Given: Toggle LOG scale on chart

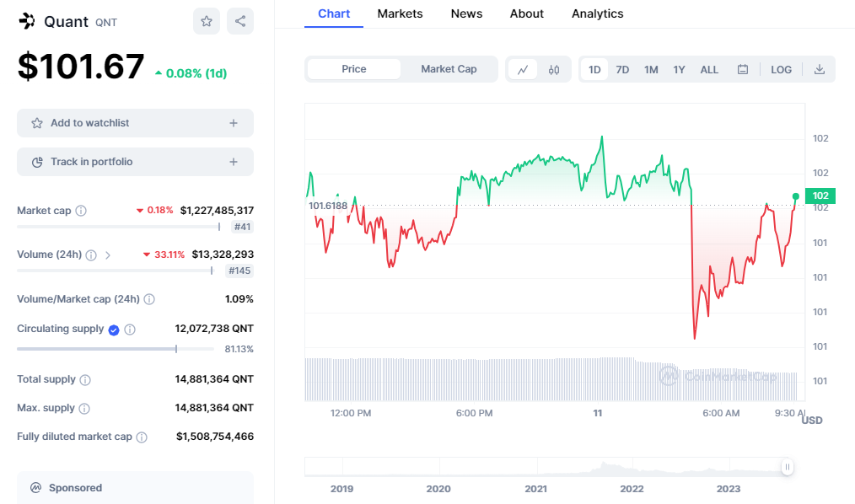Looking at the screenshot, I should click(781, 70).
